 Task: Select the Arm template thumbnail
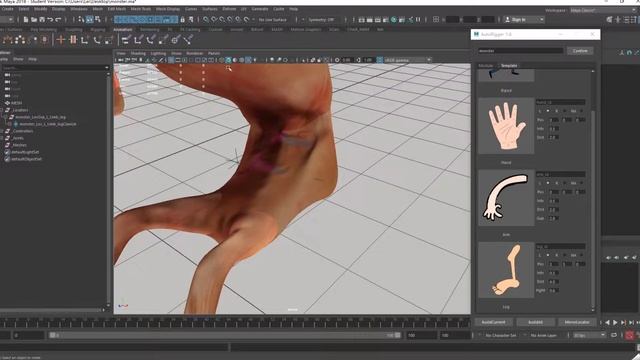[x=506, y=198]
